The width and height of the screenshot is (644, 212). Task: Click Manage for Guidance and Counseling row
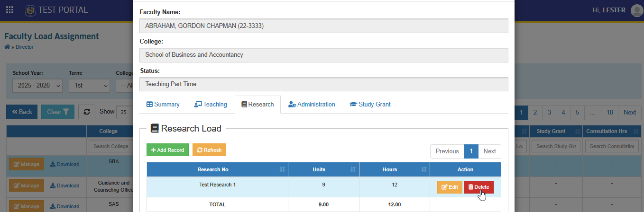click(27, 185)
